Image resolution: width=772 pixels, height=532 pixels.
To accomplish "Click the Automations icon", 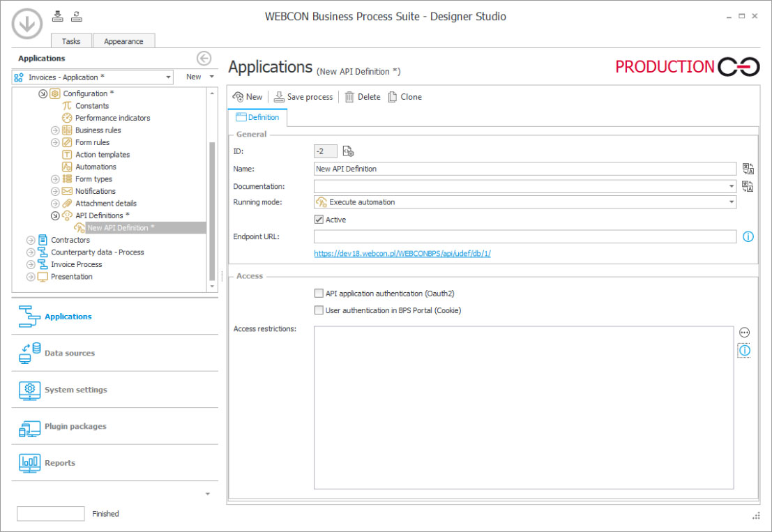I will point(67,167).
